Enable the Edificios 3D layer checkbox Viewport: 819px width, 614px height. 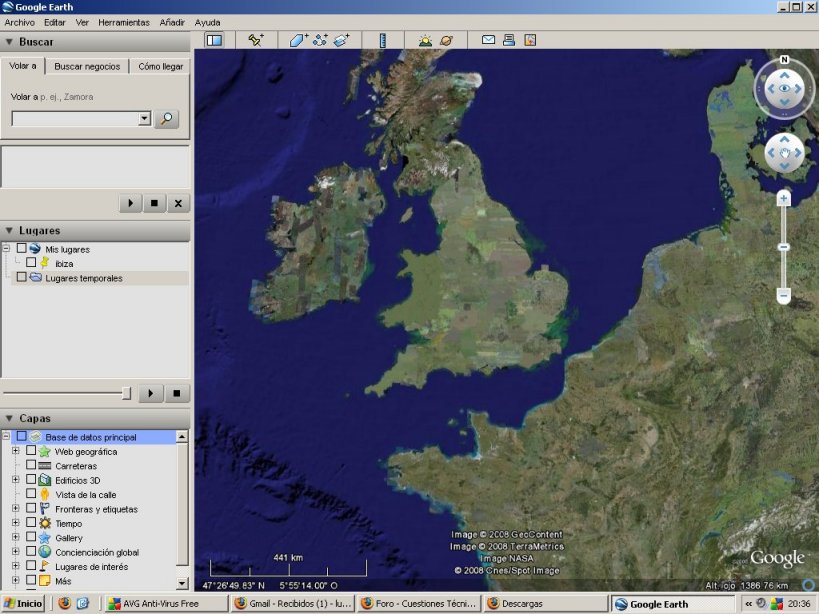(31, 479)
